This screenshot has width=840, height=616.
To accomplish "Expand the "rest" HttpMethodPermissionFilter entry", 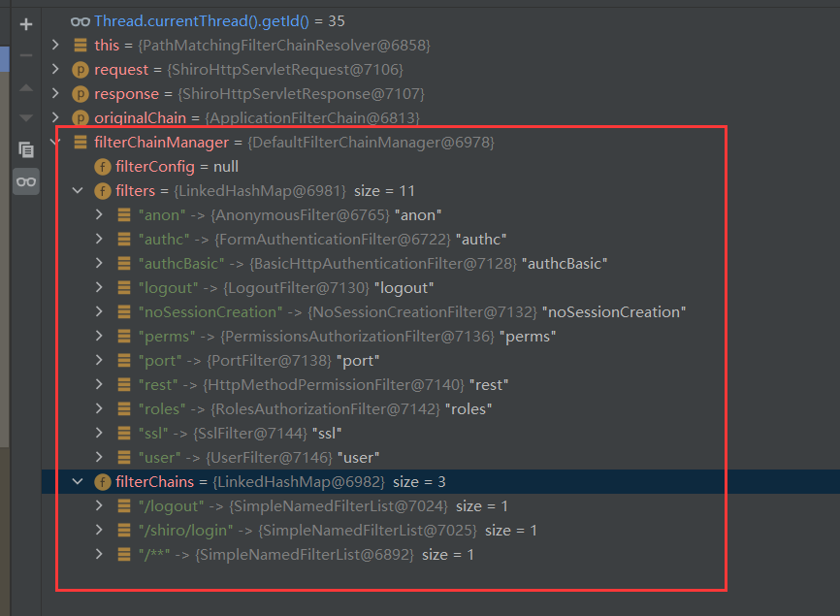I will (x=99, y=384).
